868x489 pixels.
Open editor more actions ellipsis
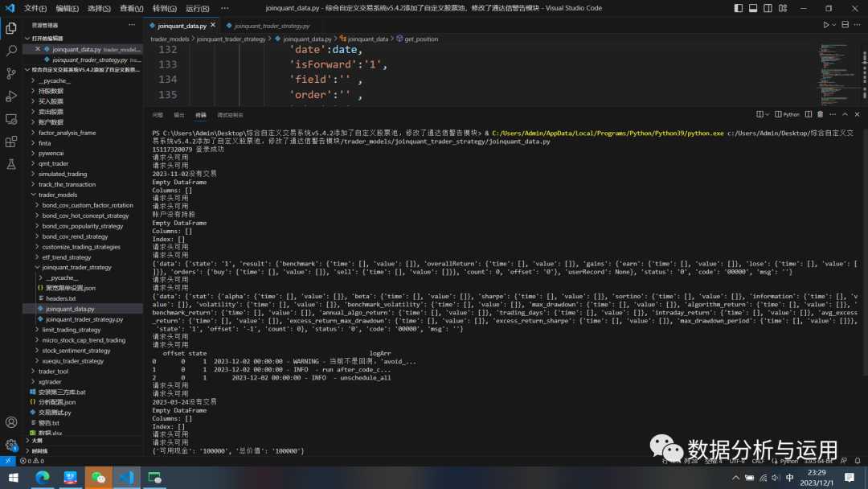[x=857, y=25]
